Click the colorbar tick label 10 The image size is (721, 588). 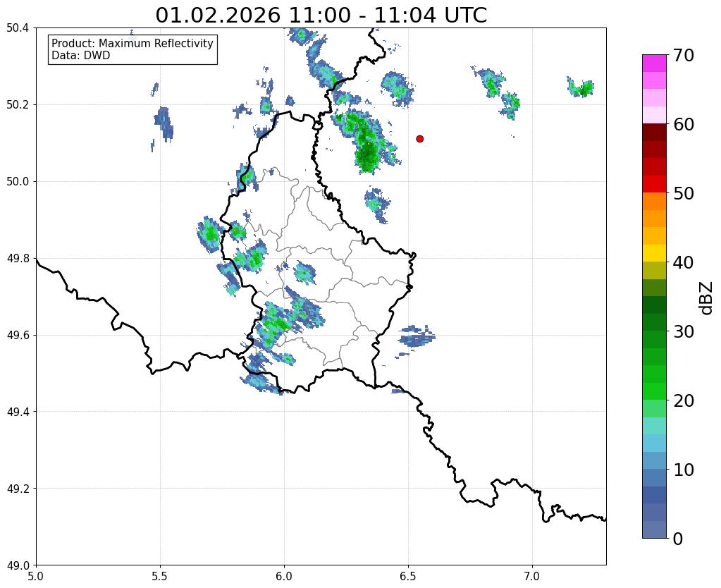pyautogui.click(x=684, y=470)
